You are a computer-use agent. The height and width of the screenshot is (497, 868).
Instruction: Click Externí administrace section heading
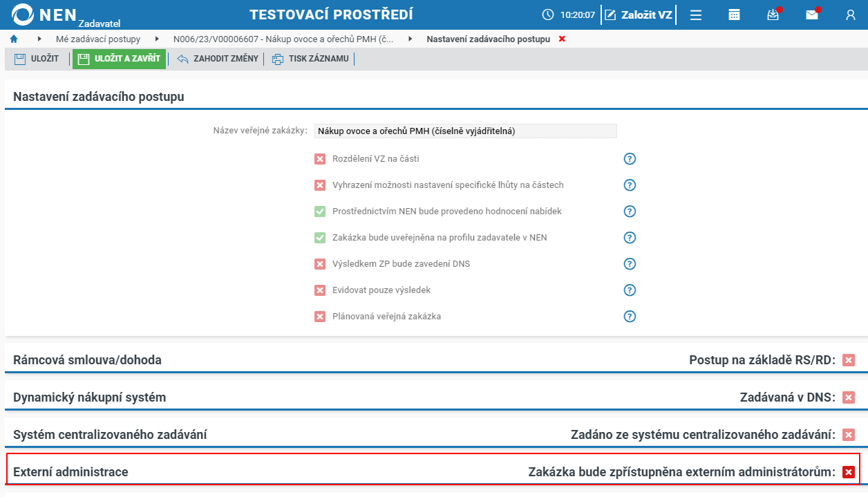coord(70,472)
